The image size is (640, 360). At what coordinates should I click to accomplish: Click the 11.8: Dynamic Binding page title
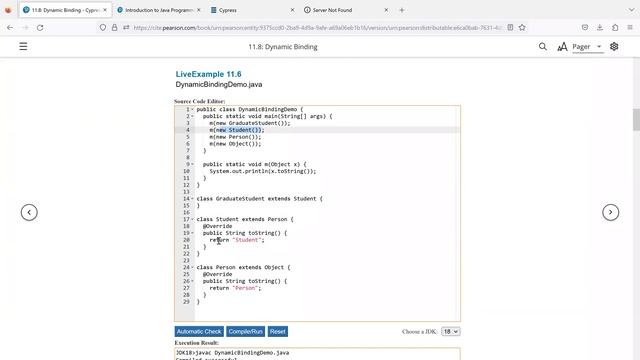[x=283, y=47]
